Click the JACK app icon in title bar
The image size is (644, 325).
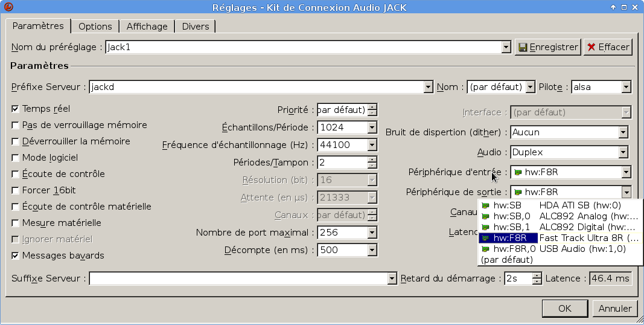pos(8,7)
